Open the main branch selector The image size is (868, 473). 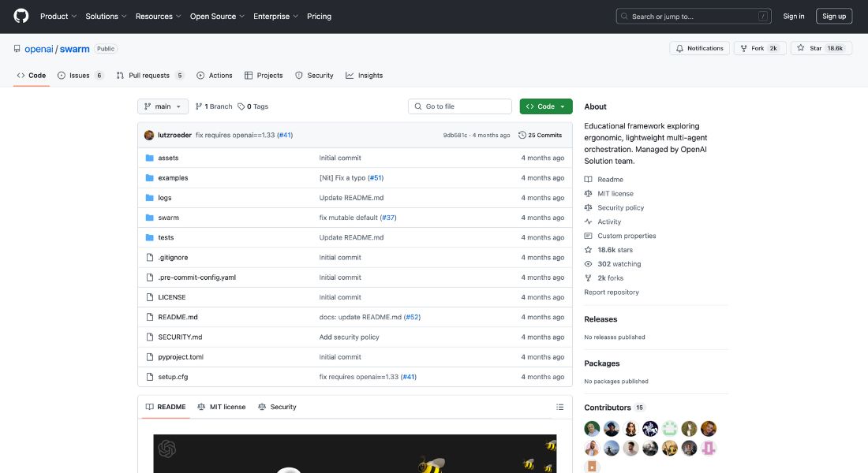(163, 106)
